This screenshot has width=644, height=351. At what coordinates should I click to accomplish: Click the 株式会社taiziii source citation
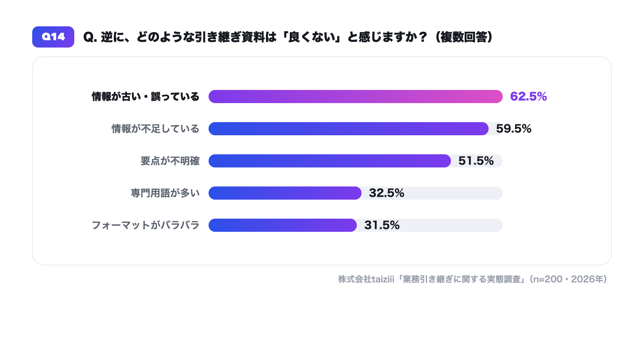(x=473, y=279)
